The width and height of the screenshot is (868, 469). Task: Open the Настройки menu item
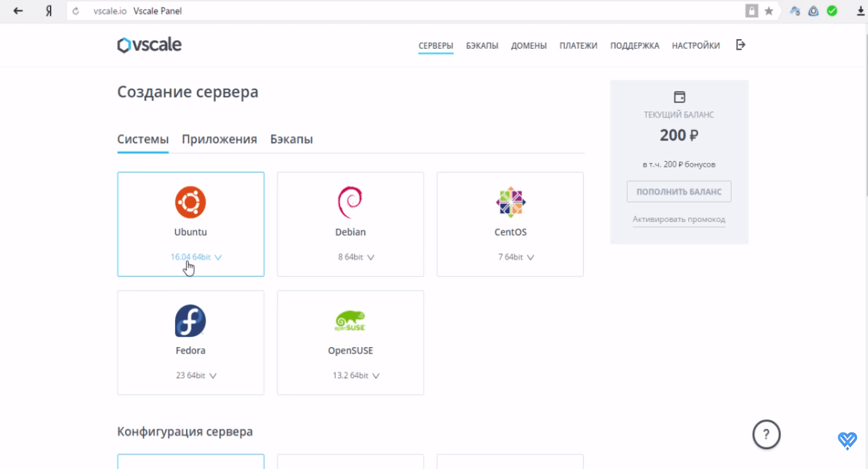click(696, 46)
